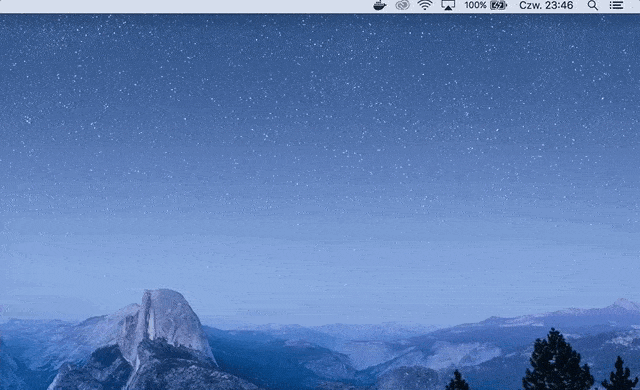
Task: Click the tiny tree silhouette at bottom edge
Action: pos(457,380)
